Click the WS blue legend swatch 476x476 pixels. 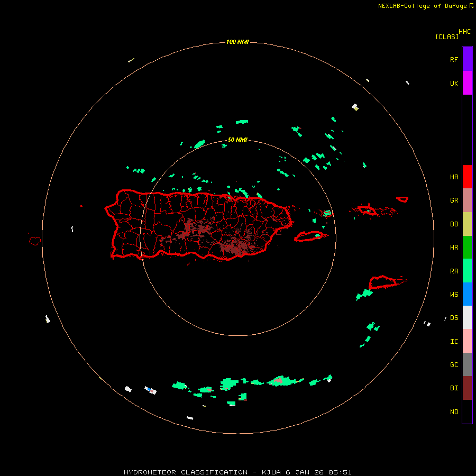tap(467, 294)
